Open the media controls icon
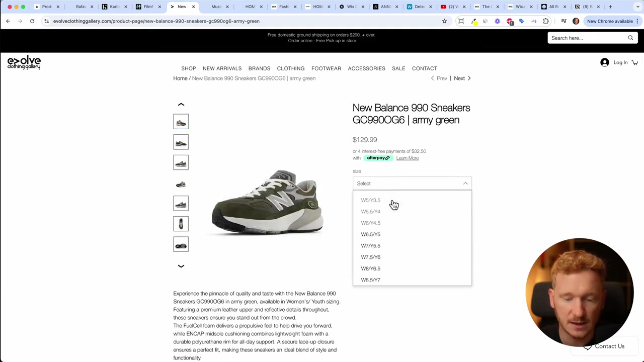This screenshot has width=644, height=362. [564, 21]
